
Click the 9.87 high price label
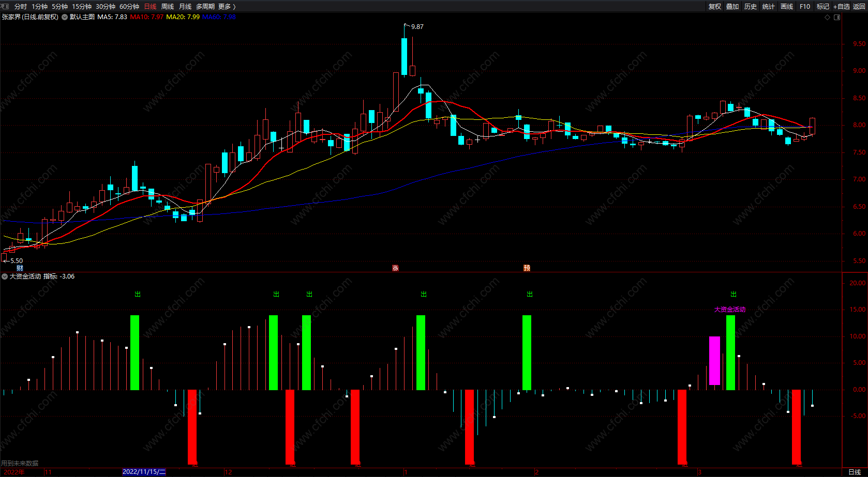(417, 27)
